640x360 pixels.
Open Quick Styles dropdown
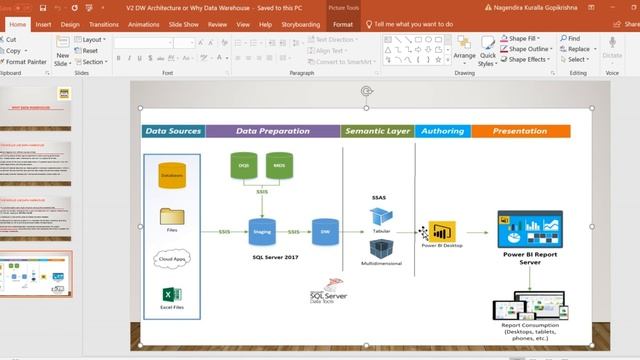click(488, 51)
